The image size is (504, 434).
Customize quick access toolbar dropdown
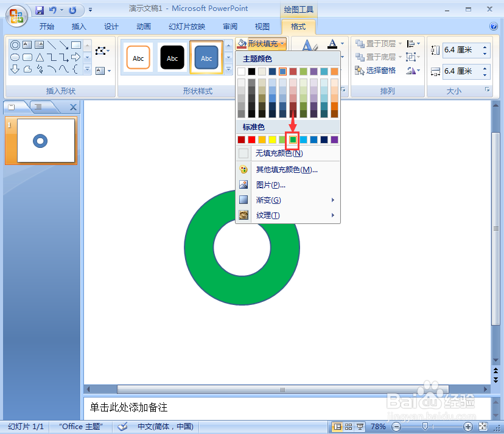pyautogui.click(x=90, y=10)
